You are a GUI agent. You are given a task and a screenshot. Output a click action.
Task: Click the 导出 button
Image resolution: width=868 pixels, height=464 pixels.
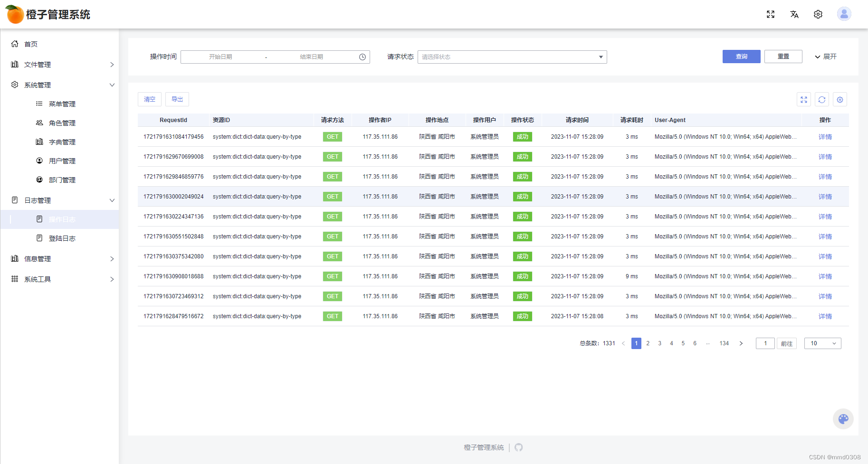point(177,99)
